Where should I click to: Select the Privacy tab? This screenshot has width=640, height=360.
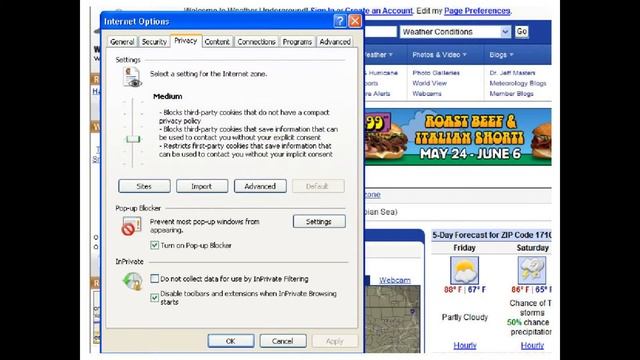point(186,41)
